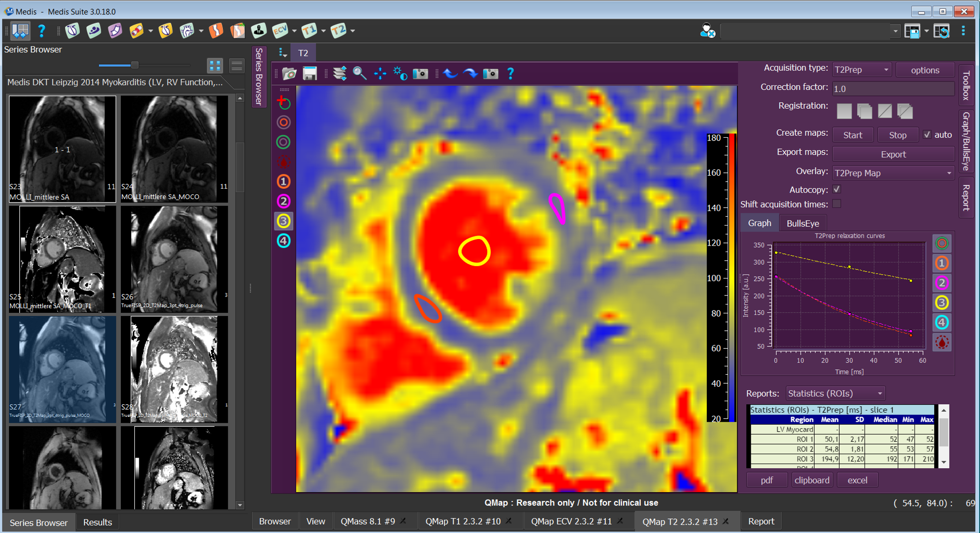Click the open folder icon in viewer toolbar
The height and width of the screenshot is (533, 980).
pyautogui.click(x=289, y=74)
